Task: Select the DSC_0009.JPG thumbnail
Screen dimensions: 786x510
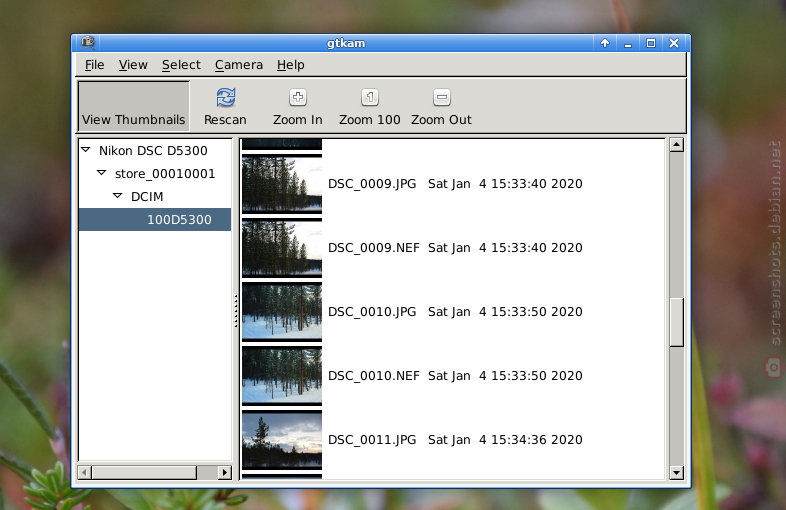Action: tap(282, 184)
